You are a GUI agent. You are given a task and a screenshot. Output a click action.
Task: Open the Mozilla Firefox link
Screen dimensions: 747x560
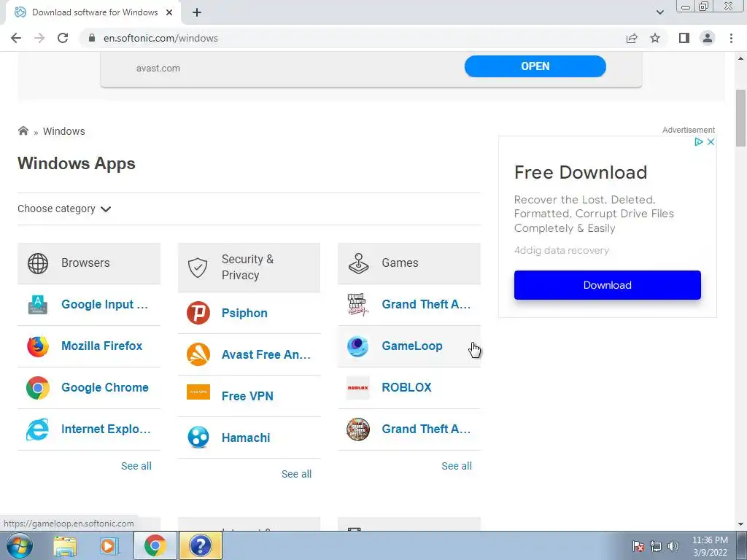102,346
